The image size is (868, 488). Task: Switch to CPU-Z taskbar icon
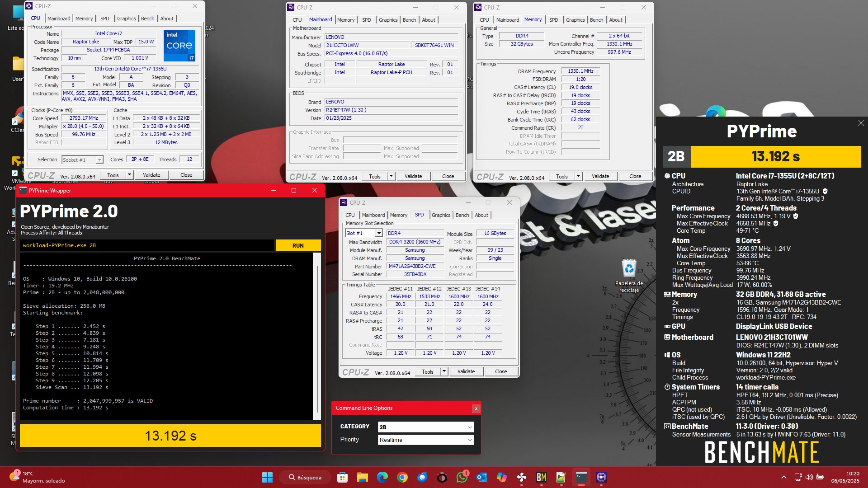point(601,477)
